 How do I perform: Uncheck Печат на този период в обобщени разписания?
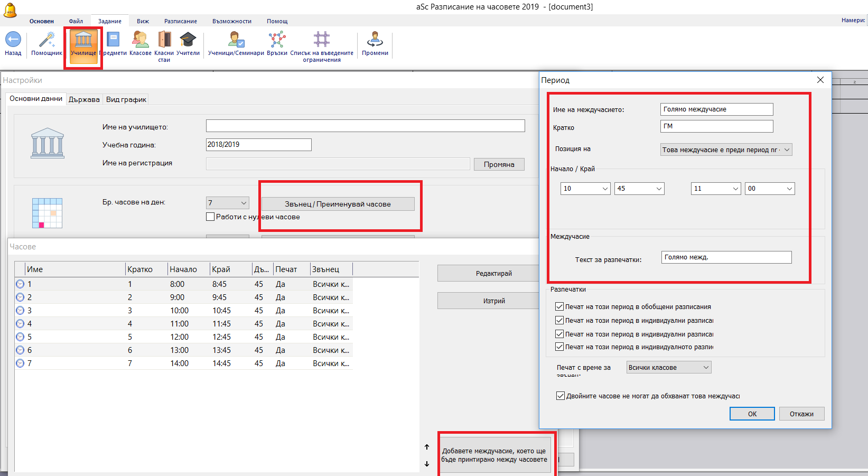click(x=559, y=306)
